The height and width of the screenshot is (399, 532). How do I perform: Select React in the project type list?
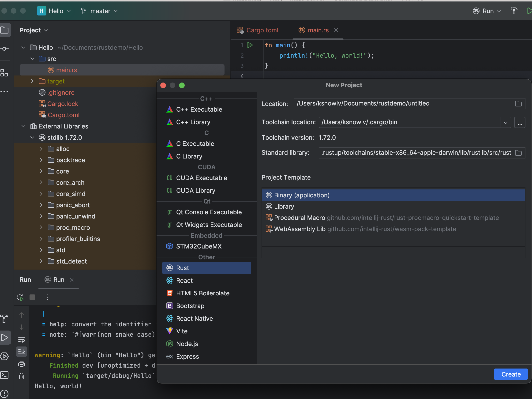184,280
